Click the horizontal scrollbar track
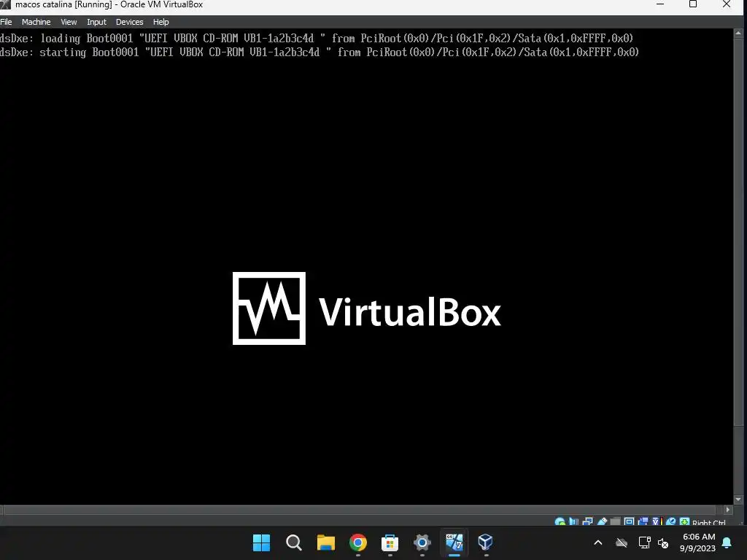747x560 pixels. pyautogui.click(x=361, y=510)
